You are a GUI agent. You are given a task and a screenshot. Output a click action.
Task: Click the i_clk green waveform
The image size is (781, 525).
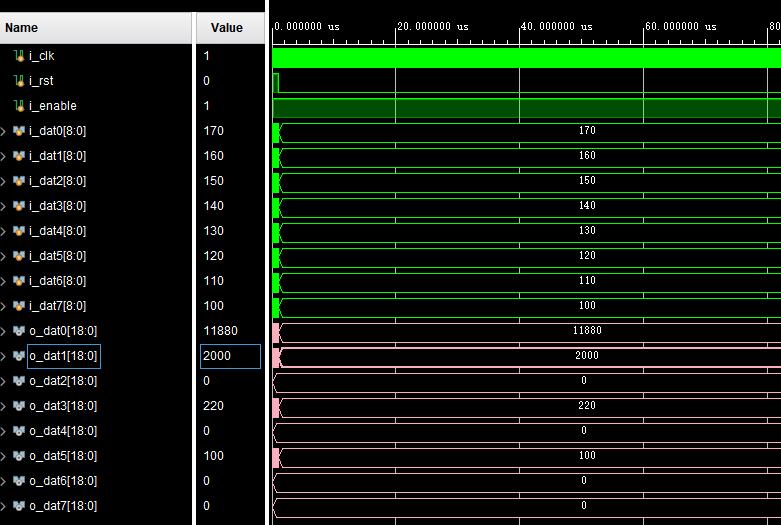click(526, 57)
